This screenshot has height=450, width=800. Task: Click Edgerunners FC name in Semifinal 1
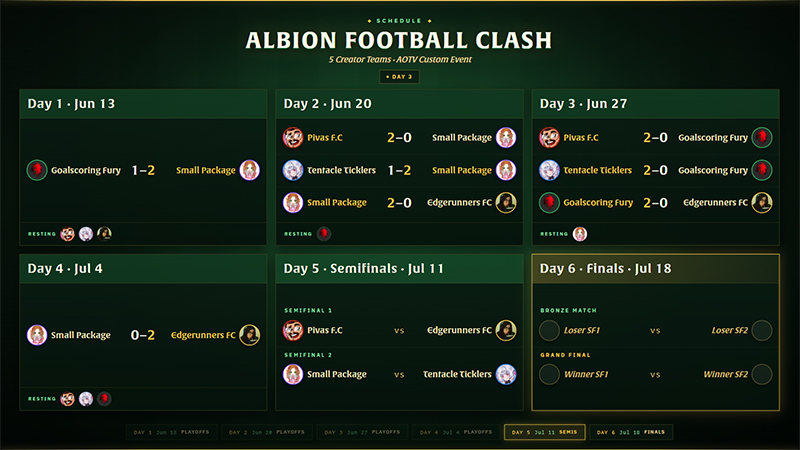459,330
